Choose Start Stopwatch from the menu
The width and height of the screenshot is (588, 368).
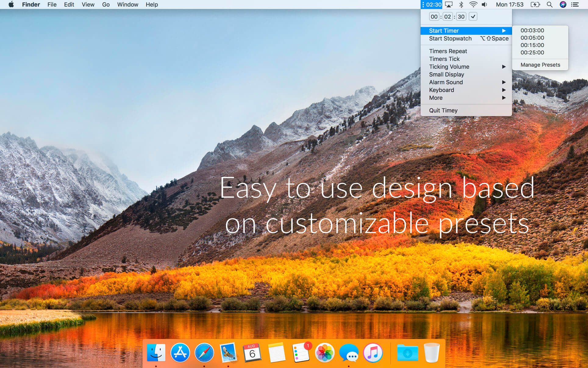coord(450,38)
